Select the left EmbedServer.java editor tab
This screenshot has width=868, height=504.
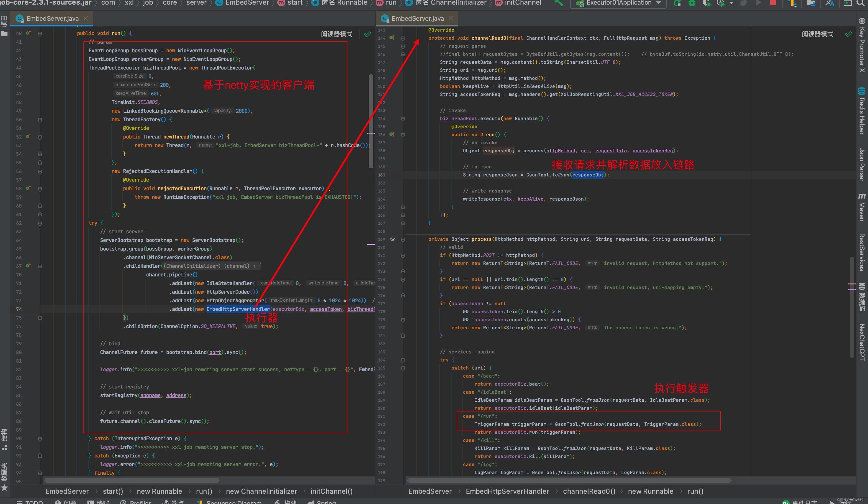coord(52,19)
